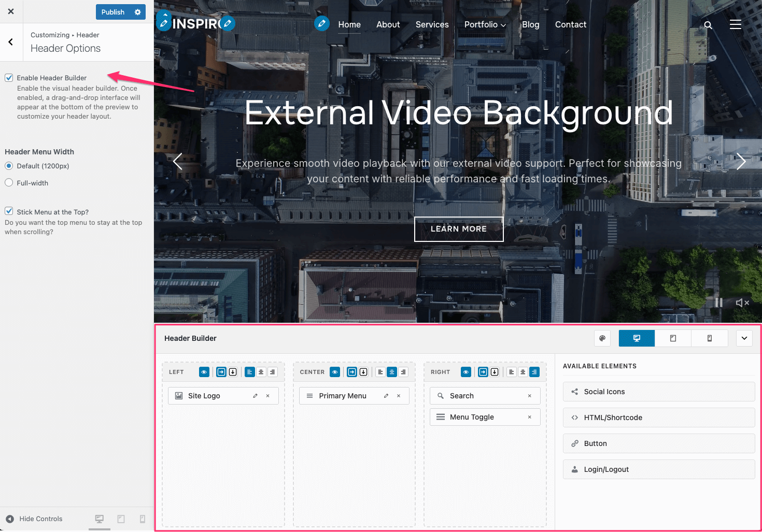Remove Menu Toggle from Right column
Viewport: 762px width, 532px height.
tap(529, 417)
